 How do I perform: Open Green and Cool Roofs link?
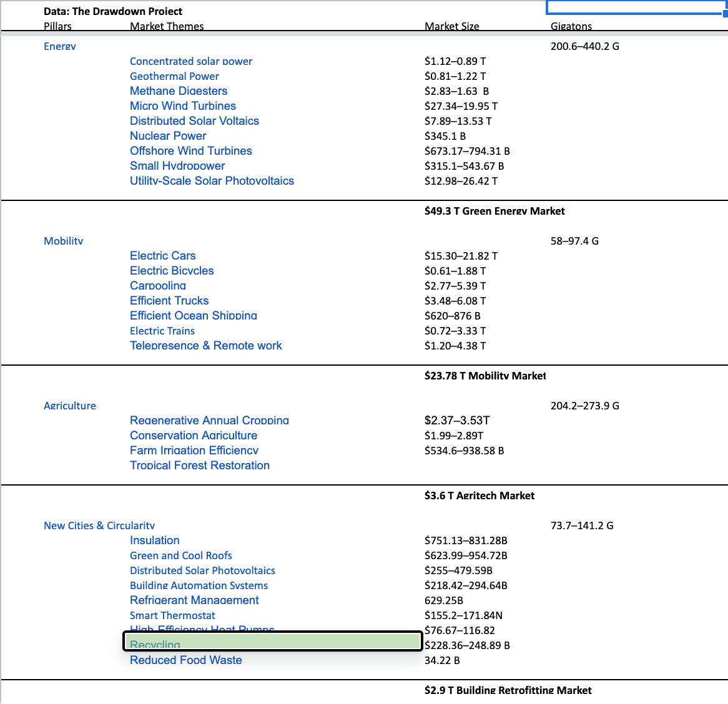pyautogui.click(x=180, y=555)
